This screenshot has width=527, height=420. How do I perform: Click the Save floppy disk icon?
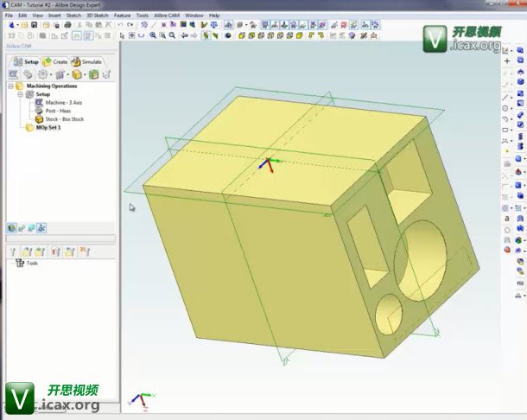35,25
